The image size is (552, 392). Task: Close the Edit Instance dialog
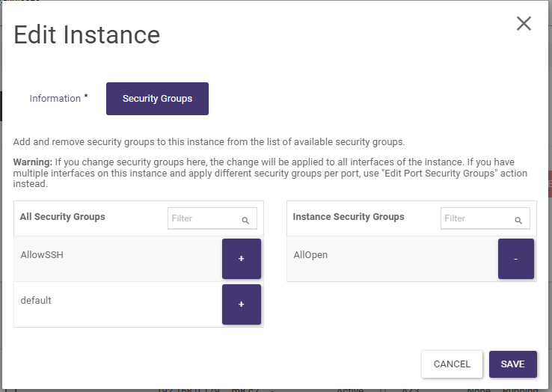524,23
